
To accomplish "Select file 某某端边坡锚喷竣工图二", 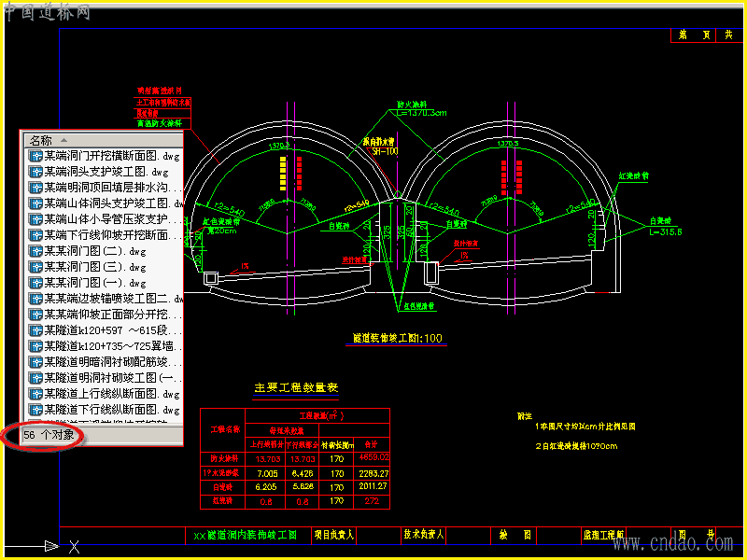I will click(x=106, y=299).
